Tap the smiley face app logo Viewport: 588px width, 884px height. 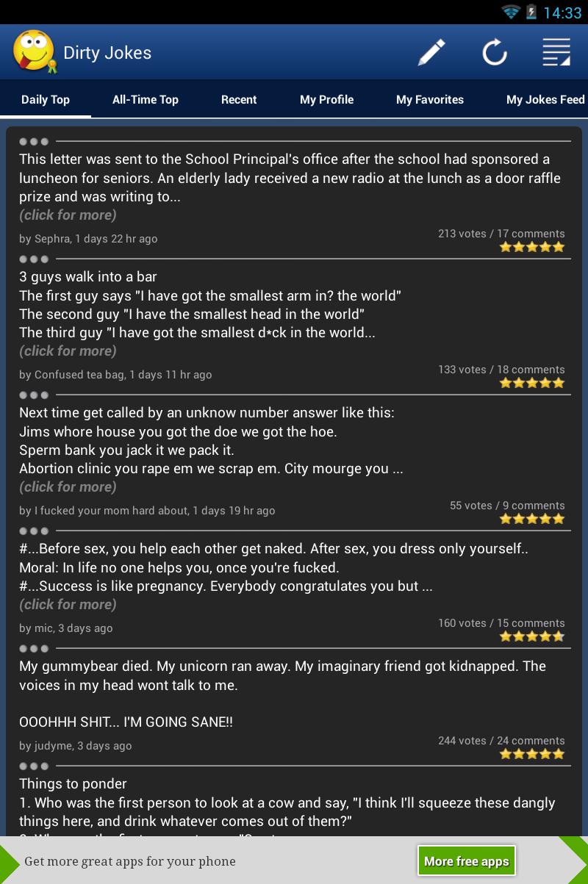34,52
